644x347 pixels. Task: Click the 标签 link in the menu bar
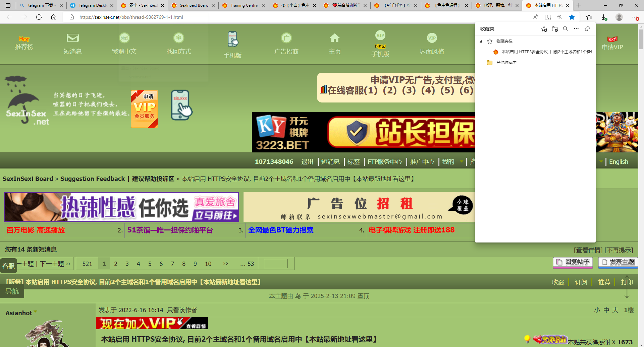coord(354,162)
